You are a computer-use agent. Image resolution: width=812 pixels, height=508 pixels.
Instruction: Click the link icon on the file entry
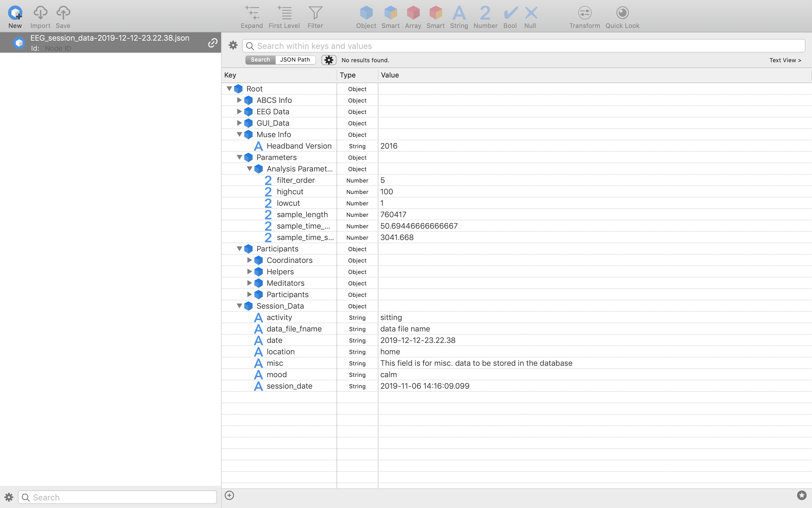pyautogui.click(x=213, y=43)
